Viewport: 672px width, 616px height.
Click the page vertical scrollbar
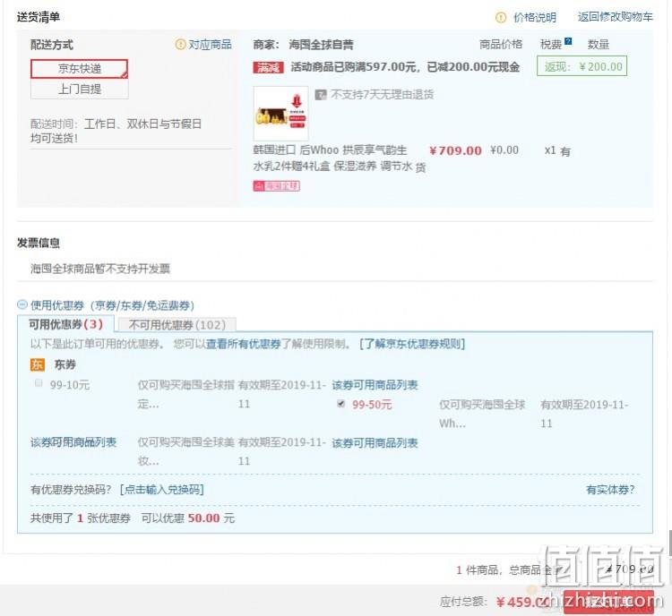(x=669, y=543)
